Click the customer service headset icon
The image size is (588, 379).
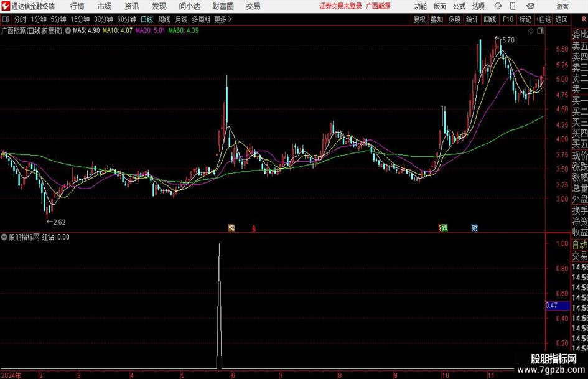point(498,6)
